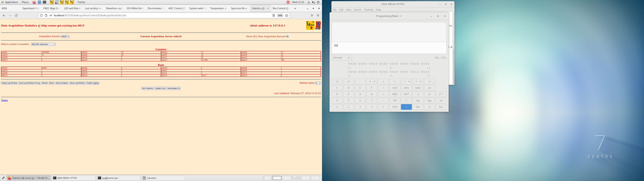The height and width of the screenshot is (181, 644).
Task: Open terminal launcher in top panel
Action: [x=44, y=2]
